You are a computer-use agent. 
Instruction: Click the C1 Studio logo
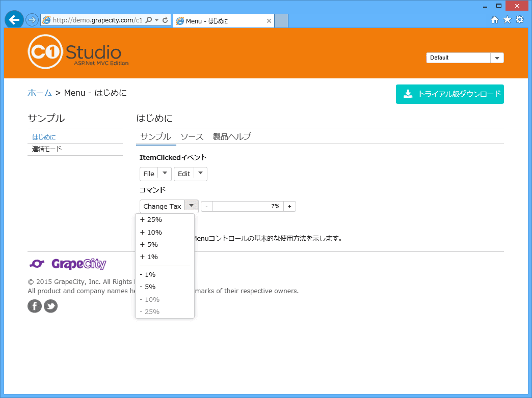[78, 52]
